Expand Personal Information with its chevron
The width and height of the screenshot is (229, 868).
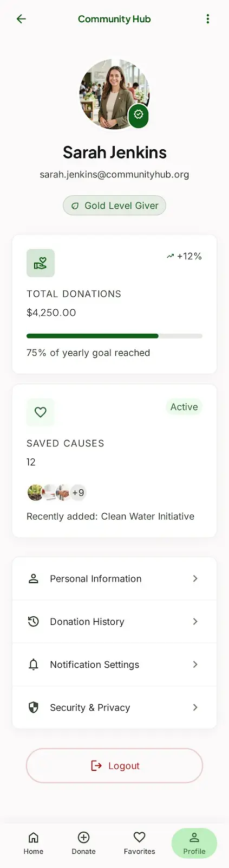point(195,579)
